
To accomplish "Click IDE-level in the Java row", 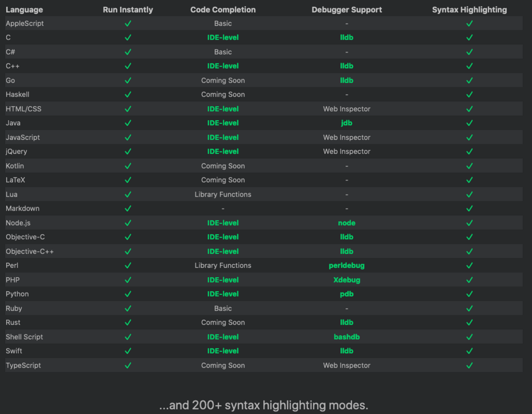I will coord(223,123).
